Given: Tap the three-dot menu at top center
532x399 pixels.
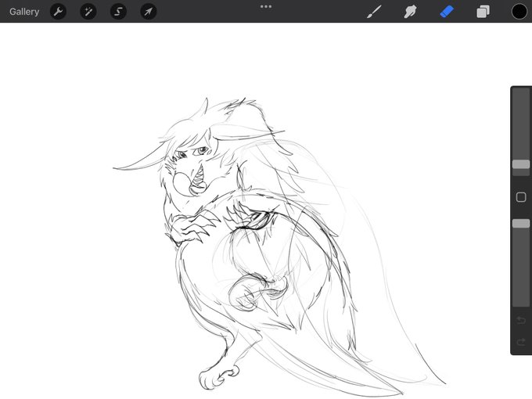Looking at the screenshot, I should (266, 6).
